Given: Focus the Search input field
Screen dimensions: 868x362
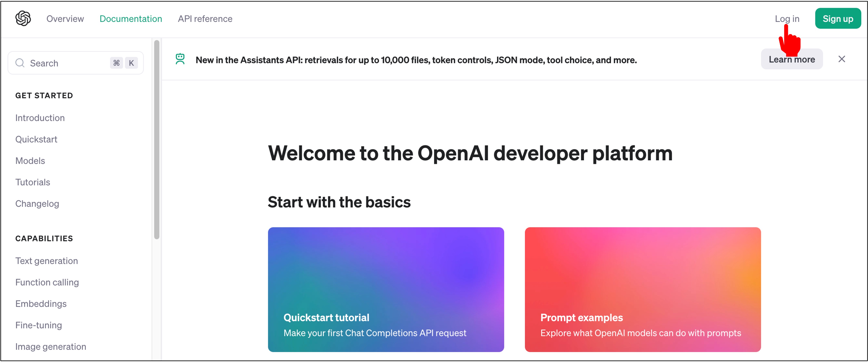Looking at the screenshot, I should coord(75,63).
